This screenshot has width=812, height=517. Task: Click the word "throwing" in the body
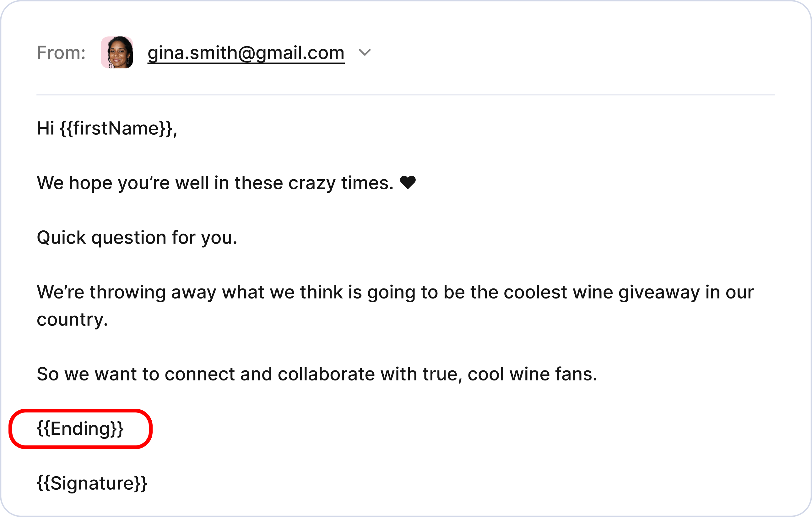coord(127,293)
